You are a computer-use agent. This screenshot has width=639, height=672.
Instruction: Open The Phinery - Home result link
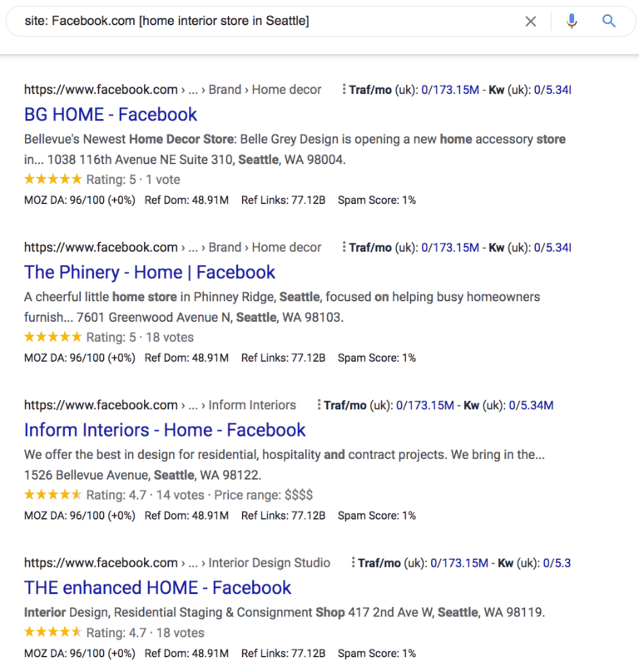pos(150,272)
